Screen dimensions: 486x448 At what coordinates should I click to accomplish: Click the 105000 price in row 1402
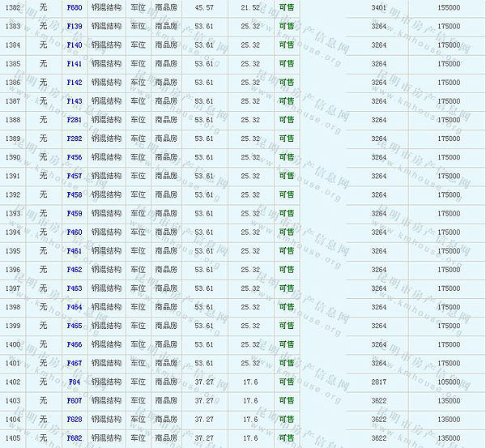coord(448,382)
